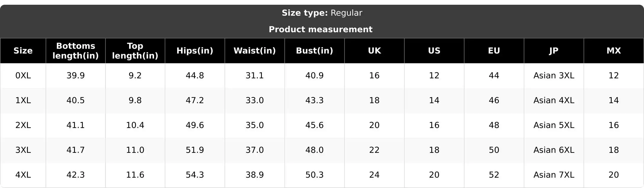Select the MX column header

pyautogui.click(x=614, y=51)
